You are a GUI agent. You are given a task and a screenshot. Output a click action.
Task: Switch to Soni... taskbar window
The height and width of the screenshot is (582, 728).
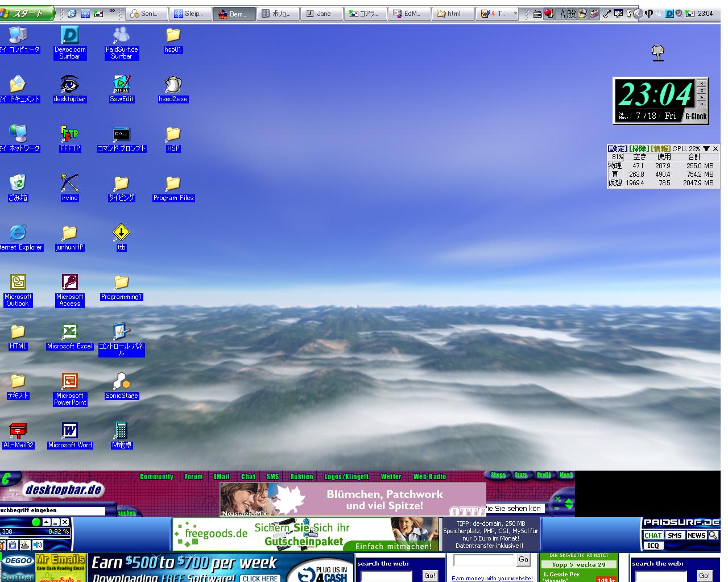tap(147, 14)
